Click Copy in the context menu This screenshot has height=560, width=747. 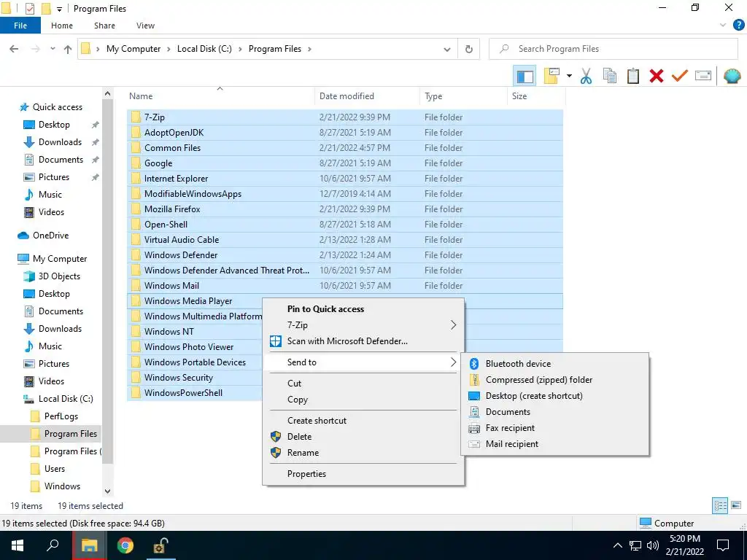coord(363,400)
